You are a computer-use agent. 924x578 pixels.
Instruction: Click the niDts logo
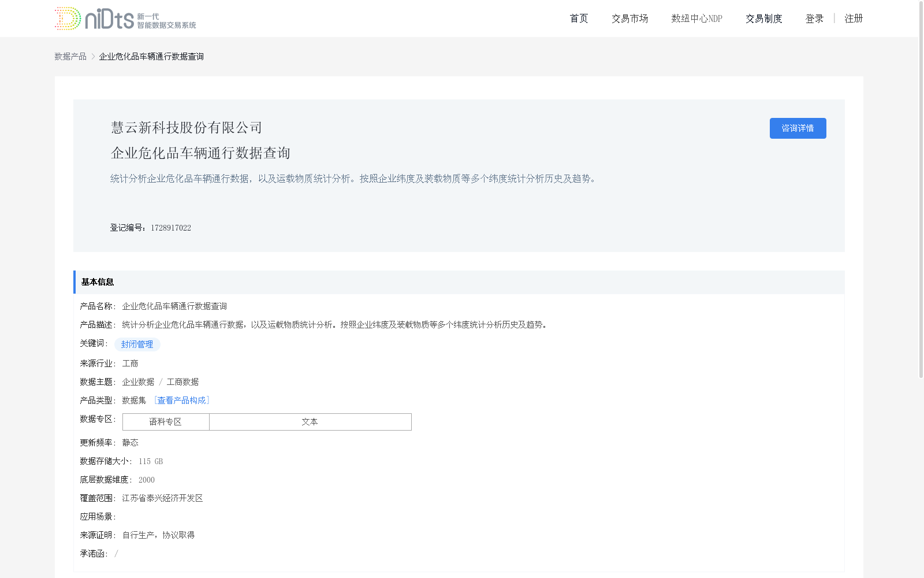(x=125, y=18)
